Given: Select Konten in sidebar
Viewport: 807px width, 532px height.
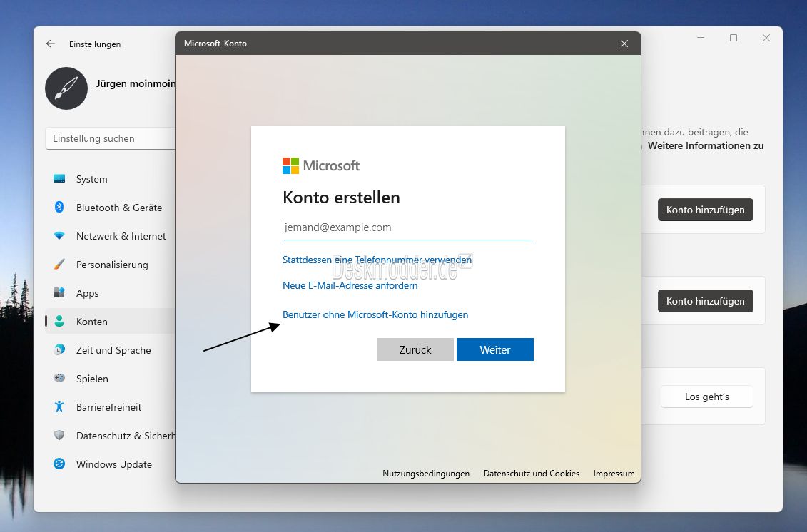Looking at the screenshot, I should 110,322.
